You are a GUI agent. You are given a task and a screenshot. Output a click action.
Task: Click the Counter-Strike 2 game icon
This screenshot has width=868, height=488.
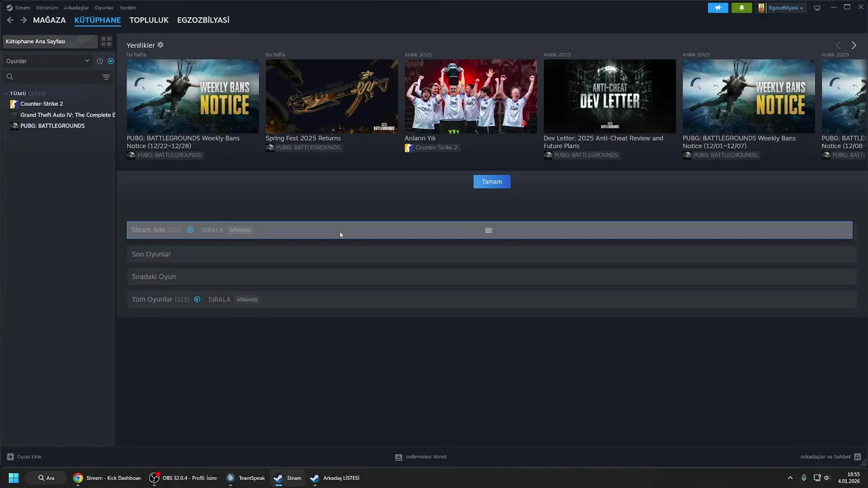pyautogui.click(x=14, y=104)
